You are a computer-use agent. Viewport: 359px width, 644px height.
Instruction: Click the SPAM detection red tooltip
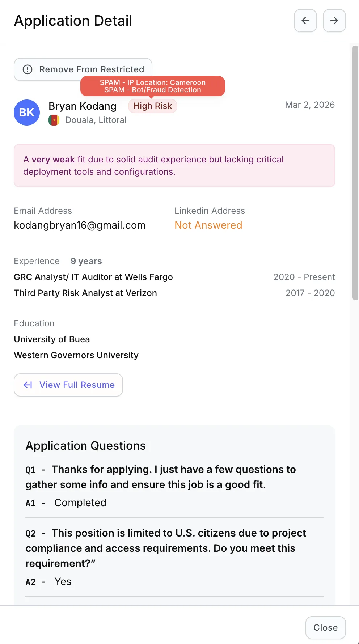(152, 86)
